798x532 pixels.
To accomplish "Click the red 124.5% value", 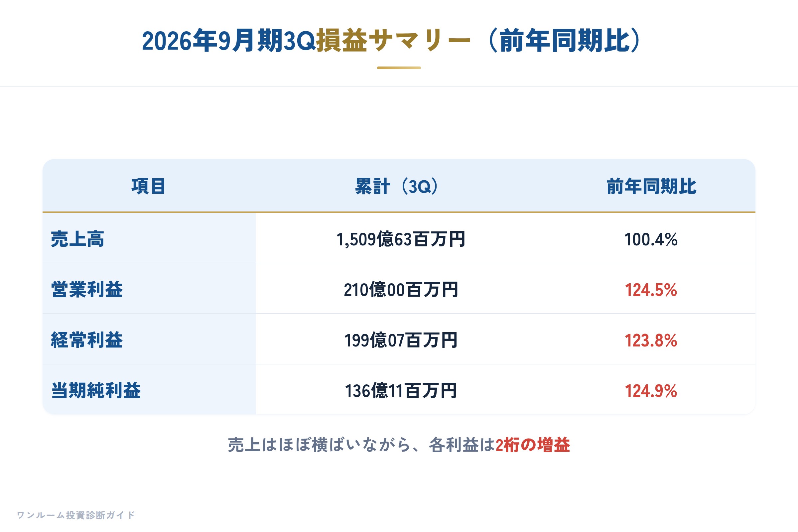I will [x=651, y=290].
